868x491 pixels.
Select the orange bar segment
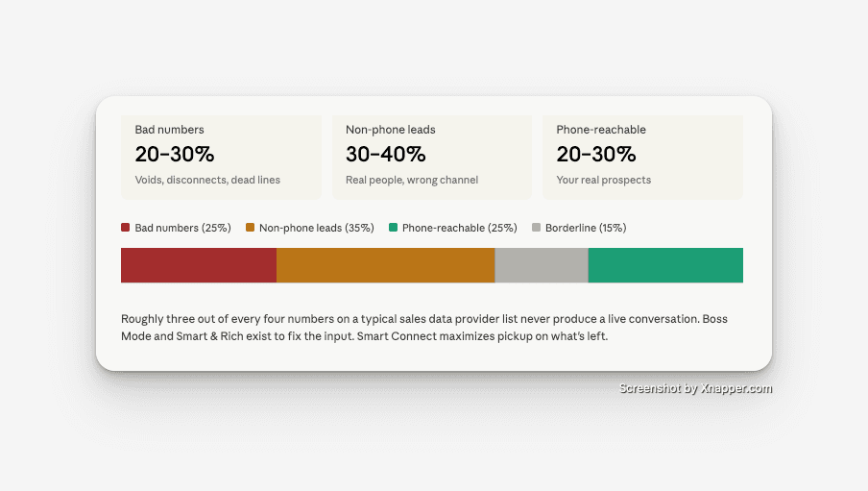click(x=386, y=265)
